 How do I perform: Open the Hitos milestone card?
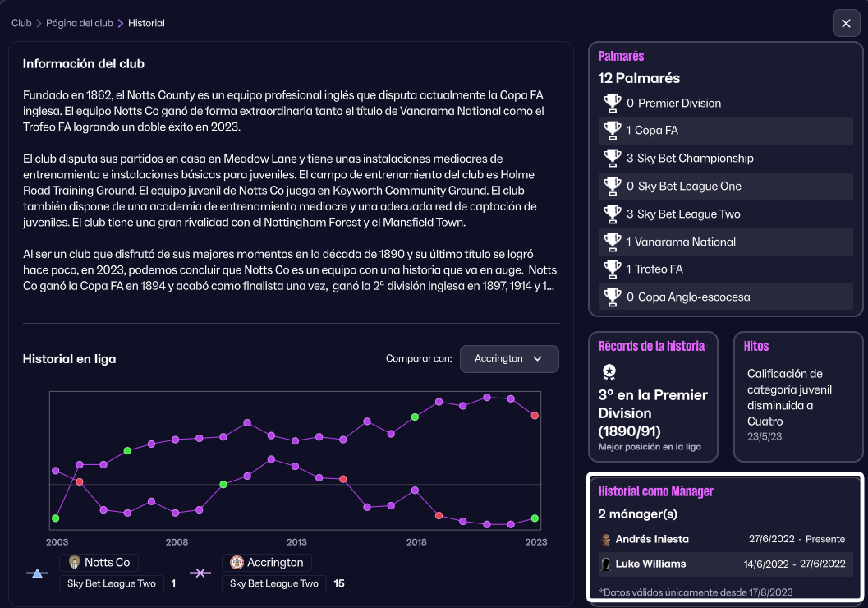[797, 396]
